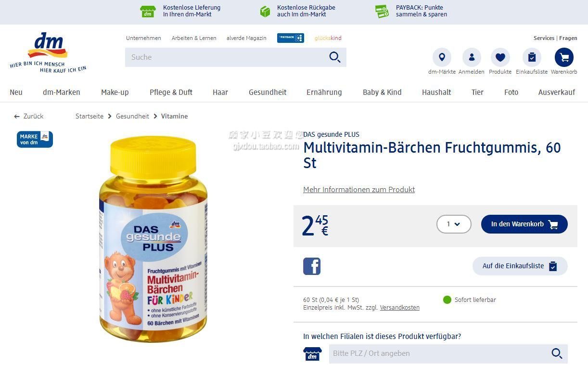Click Auf die Einkaufsliste button

pyautogui.click(x=520, y=266)
